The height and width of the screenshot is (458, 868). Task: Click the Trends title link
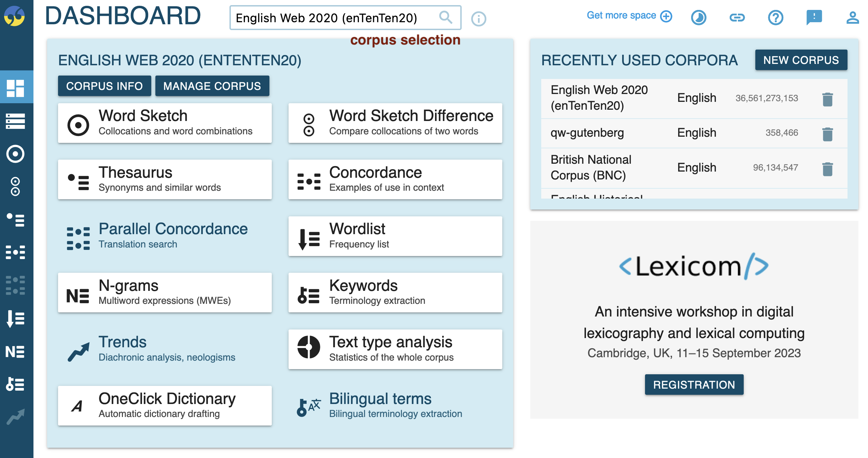pos(123,342)
